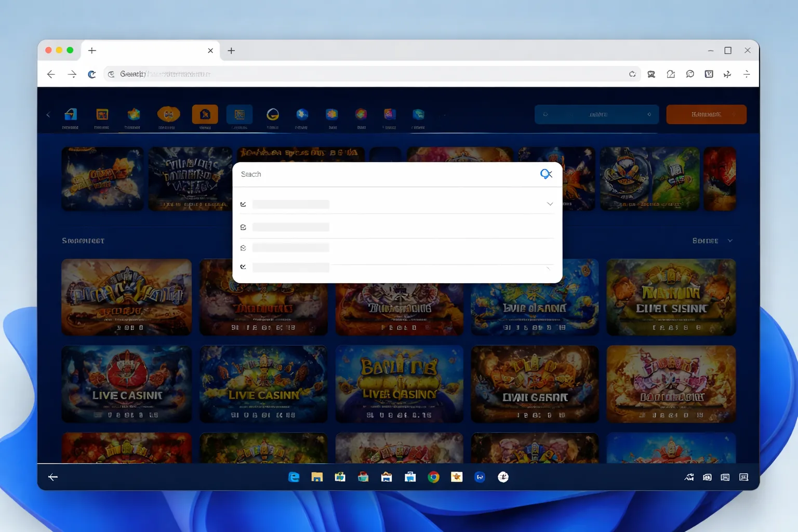Click the speech bubble icon in browser toolbar
Screen dimensions: 798x532
click(x=690, y=74)
